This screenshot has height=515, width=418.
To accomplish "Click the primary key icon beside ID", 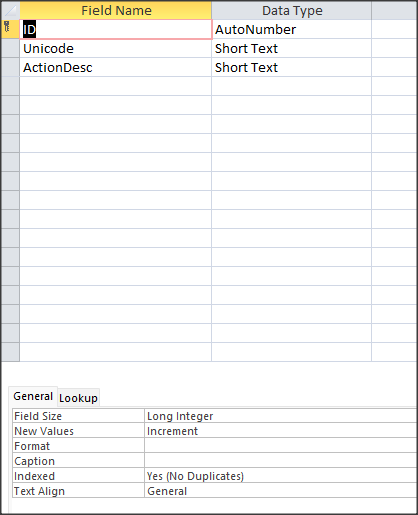I will 7,27.
